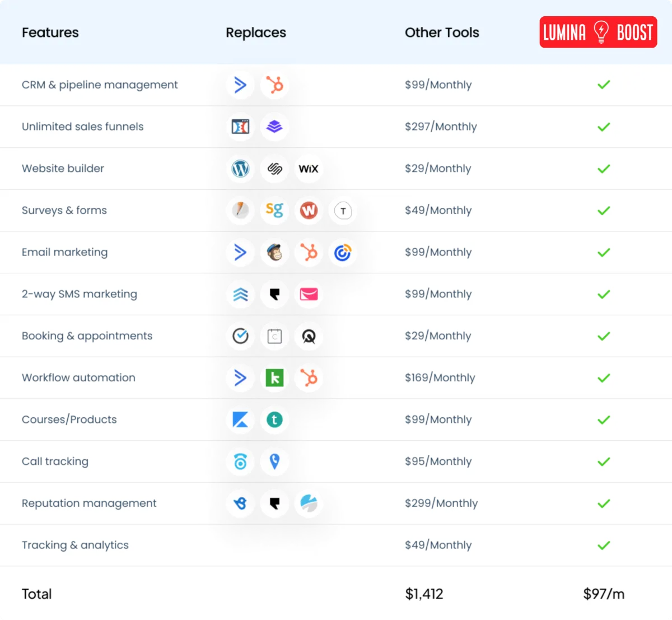The width and height of the screenshot is (672, 620).
Task: Select the ClickFunnels icon in sales funnels row
Action: click(240, 127)
